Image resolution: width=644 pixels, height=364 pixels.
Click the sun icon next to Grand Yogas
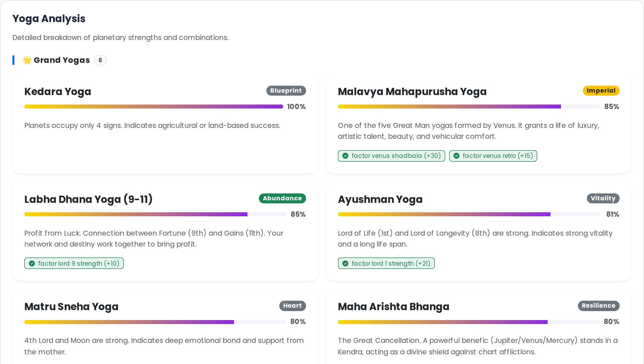(x=27, y=60)
